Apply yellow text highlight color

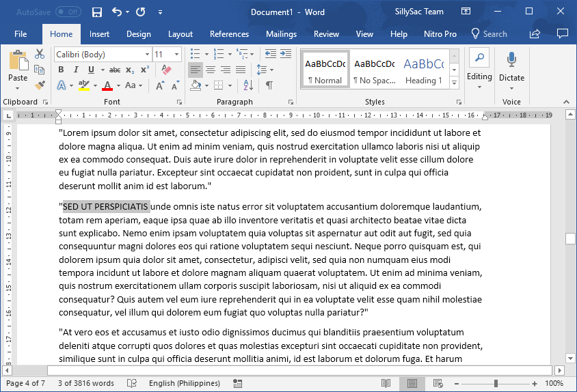tap(84, 85)
